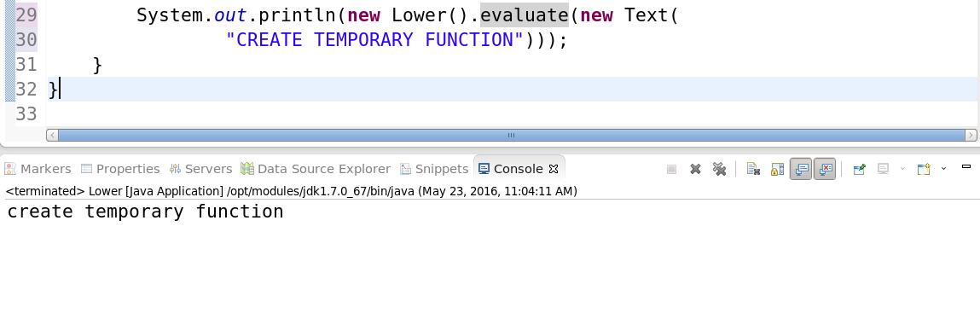
Task: Click the "CREATE TEMPORARY FUNCTION" string literal
Action: [x=374, y=40]
